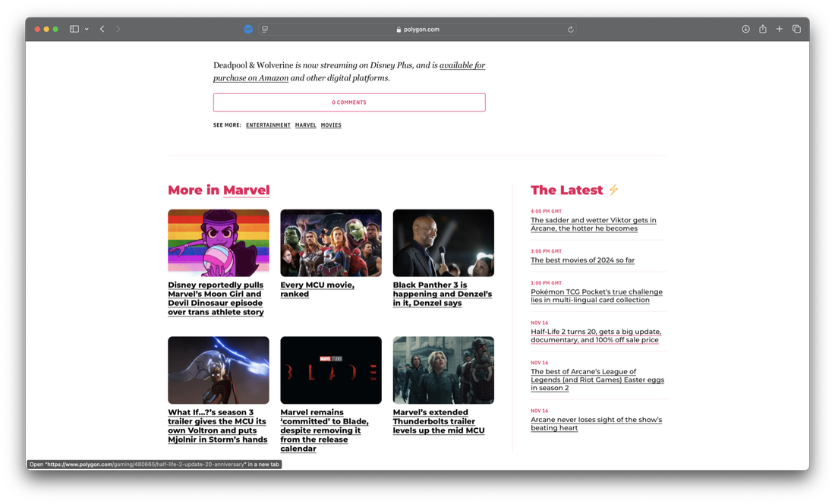Show Safari downloads
Image resolution: width=835 pixels, height=504 pixels.
[745, 30]
